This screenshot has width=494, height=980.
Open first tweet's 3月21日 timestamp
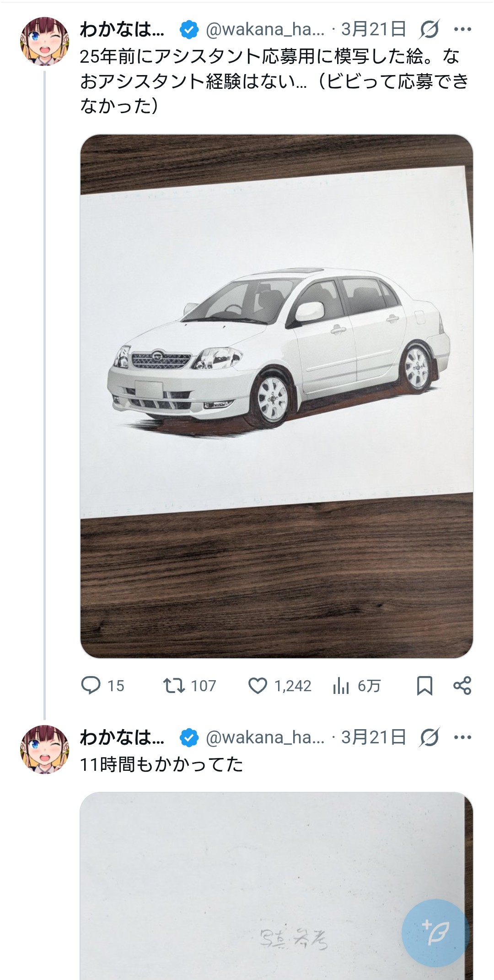click(x=374, y=29)
